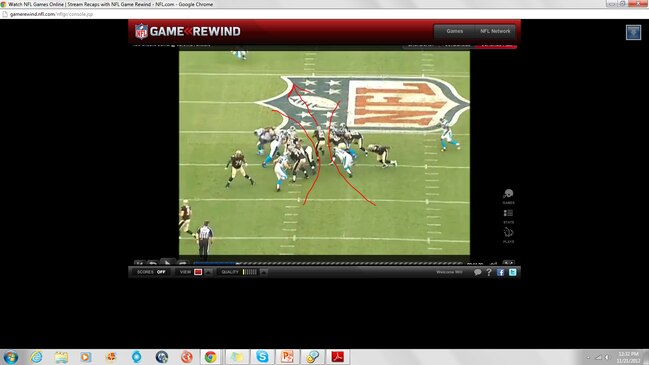Open the Stats side panel icon
This screenshot has width=649, height=365.
click(x=509, y=216)
